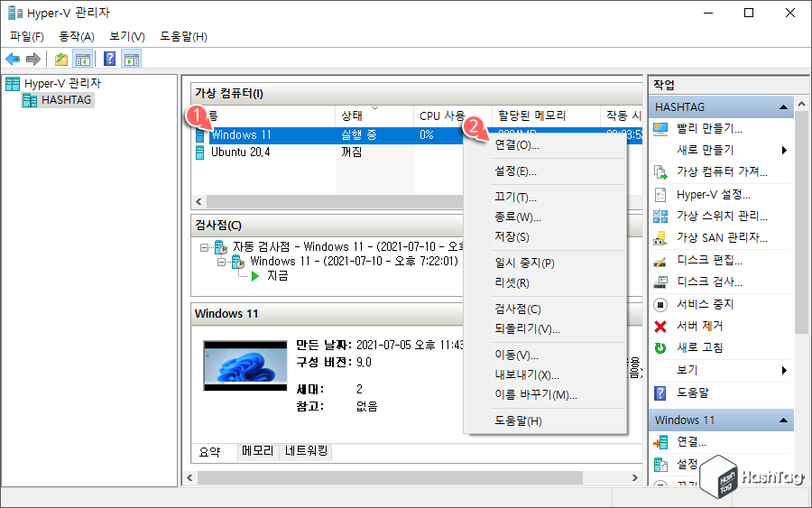Click the 디스크 검사 icon
This screenshot has height=508, width=812.
coord(660,282)
